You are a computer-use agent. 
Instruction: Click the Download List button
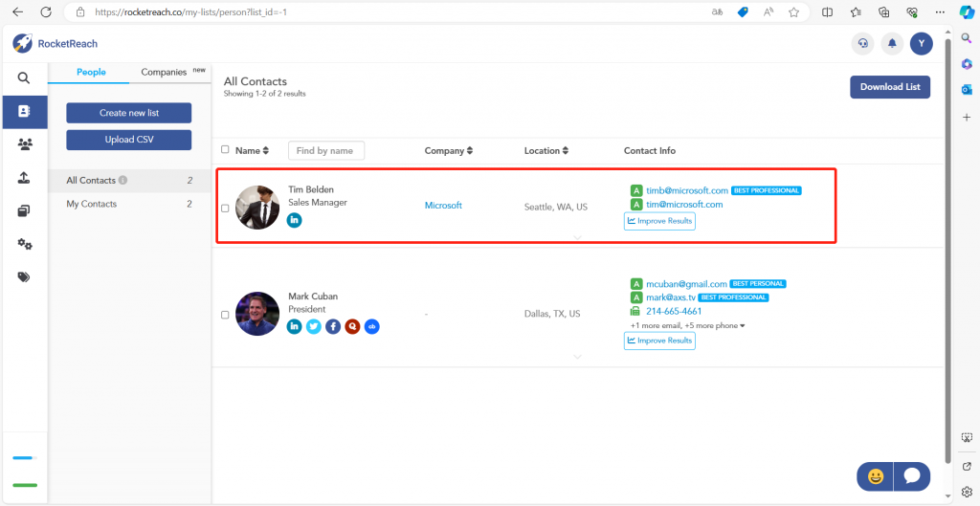point(890,87)
